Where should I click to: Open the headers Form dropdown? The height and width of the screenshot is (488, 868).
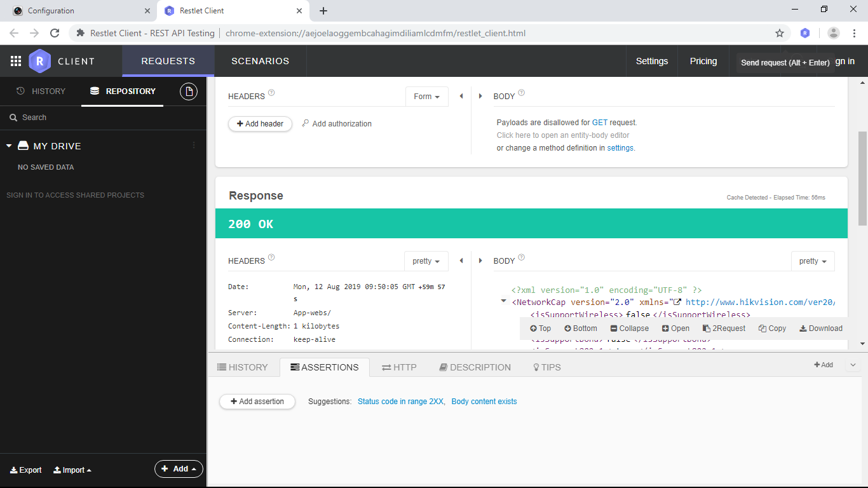426,97
